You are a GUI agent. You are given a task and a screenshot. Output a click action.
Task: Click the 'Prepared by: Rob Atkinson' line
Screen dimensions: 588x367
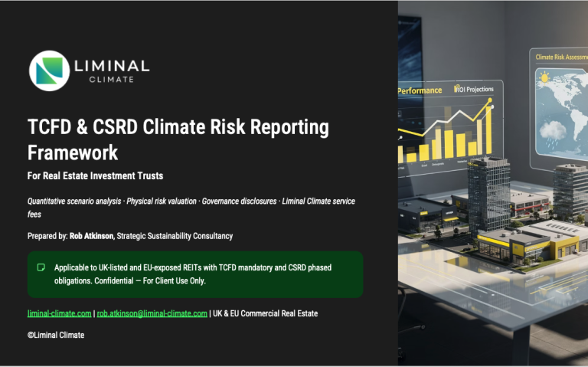coord(129,235)
